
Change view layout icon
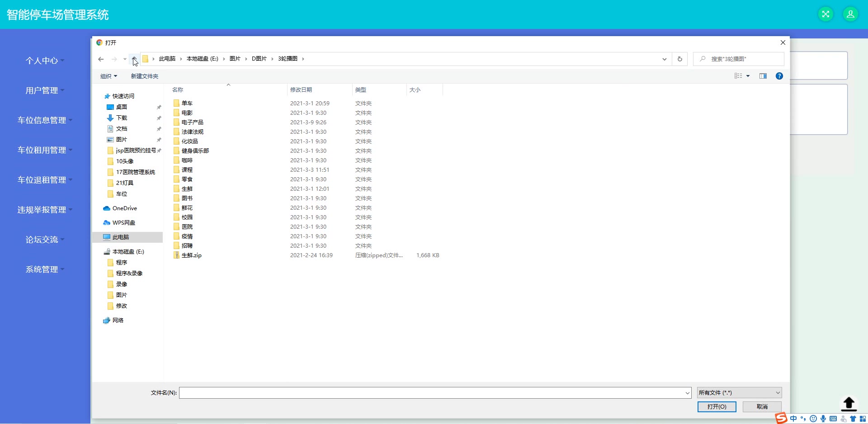tap(738, 76)
